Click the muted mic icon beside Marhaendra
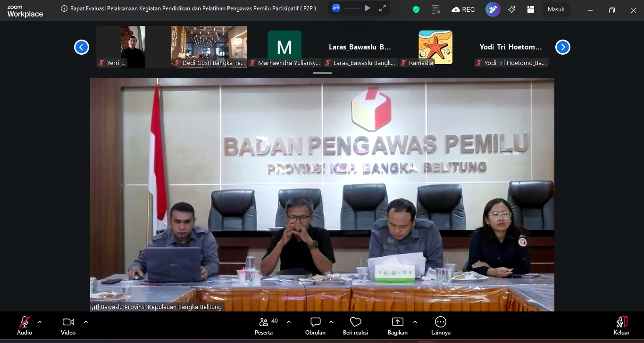This screenshot has height=343, width=644. click(x=252, y=63)
